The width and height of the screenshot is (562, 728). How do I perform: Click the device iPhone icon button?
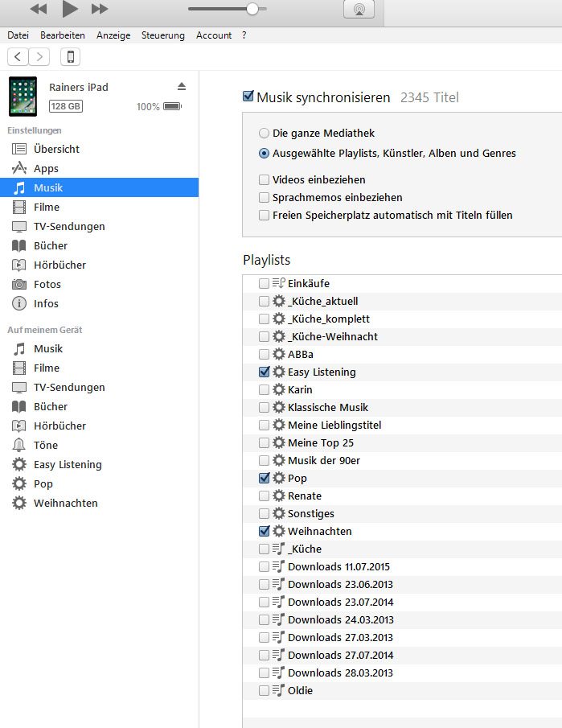71,56
